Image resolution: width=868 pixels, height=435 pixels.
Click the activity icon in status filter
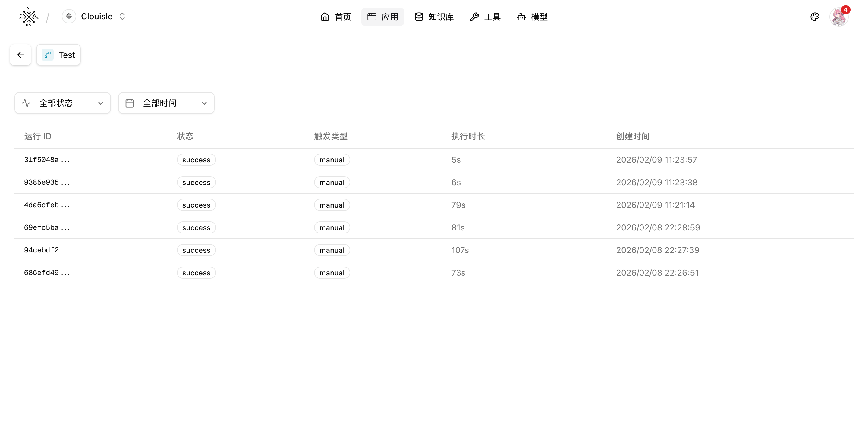pyautogui.click(x=26, y=103)
